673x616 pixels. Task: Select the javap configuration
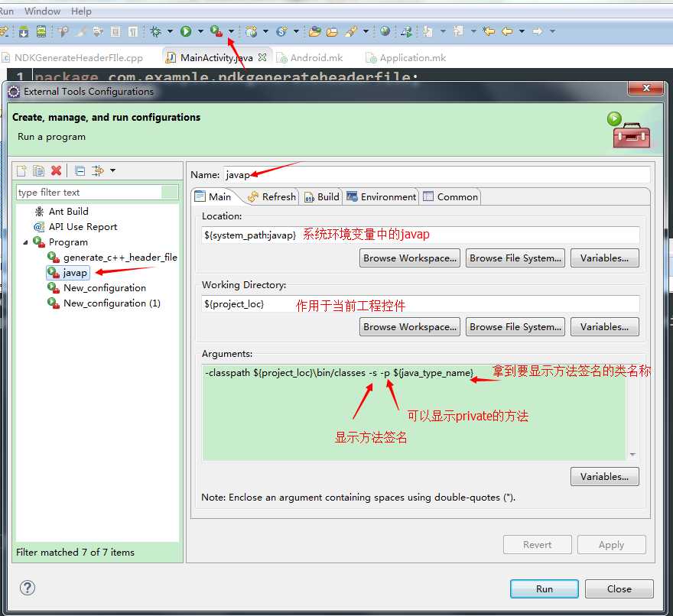pyautogui.click(x=75, y=273)
